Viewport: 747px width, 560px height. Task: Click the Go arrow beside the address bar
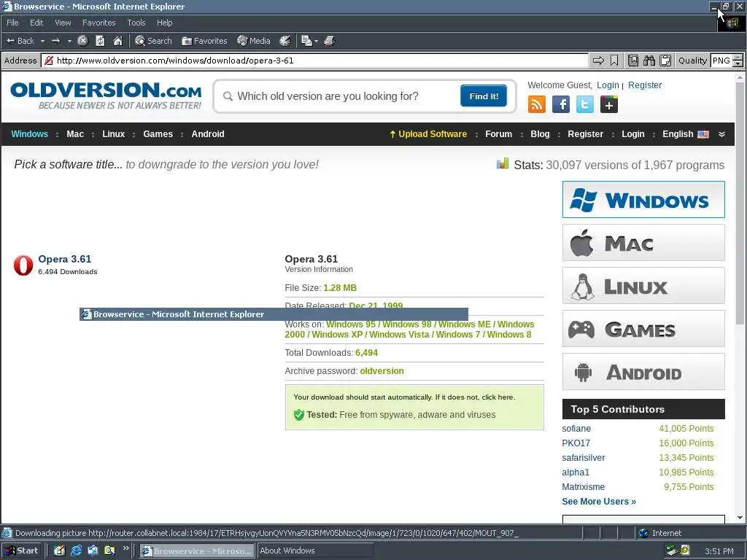[x=598, y=61]
